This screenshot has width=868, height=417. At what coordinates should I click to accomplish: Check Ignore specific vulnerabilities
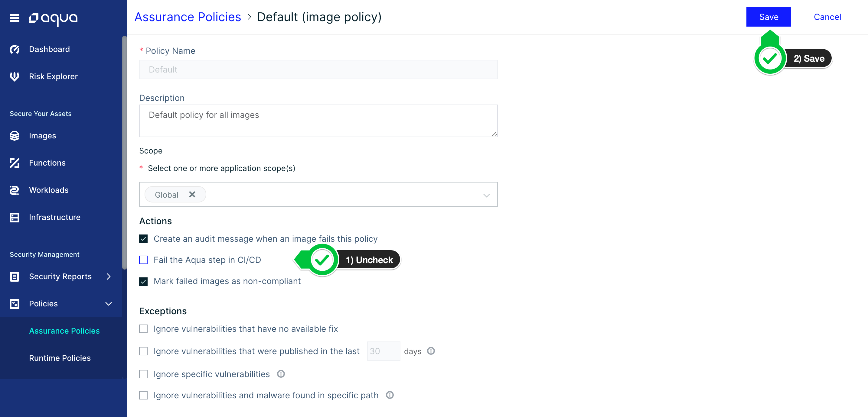coord(143,374)
